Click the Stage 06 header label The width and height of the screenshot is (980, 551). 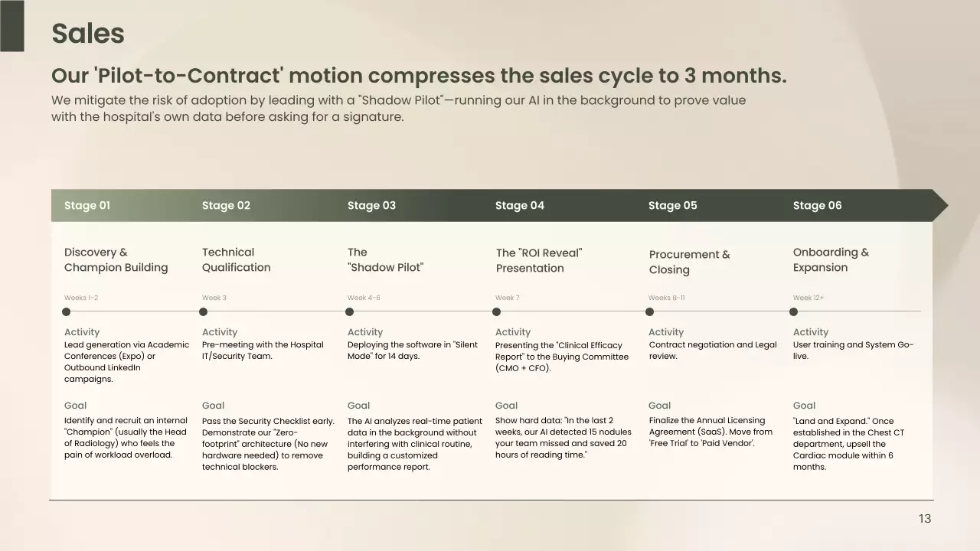tap(817, 205)
